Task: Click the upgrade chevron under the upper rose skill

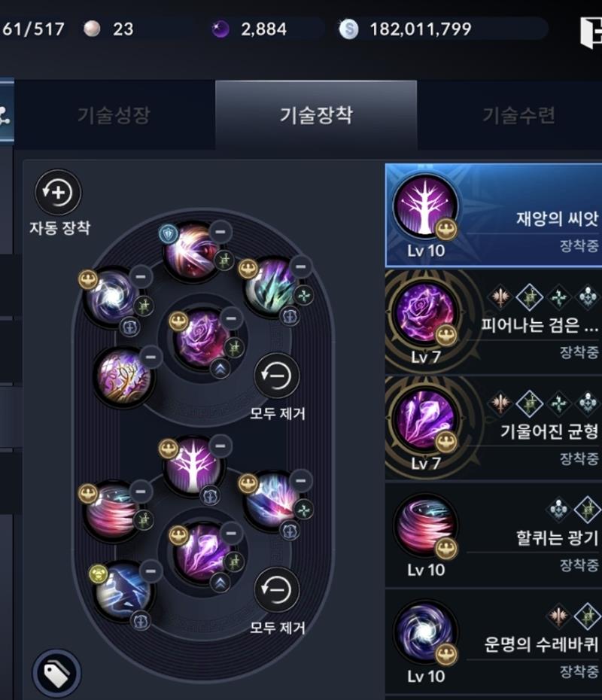Action: [220, 369]
